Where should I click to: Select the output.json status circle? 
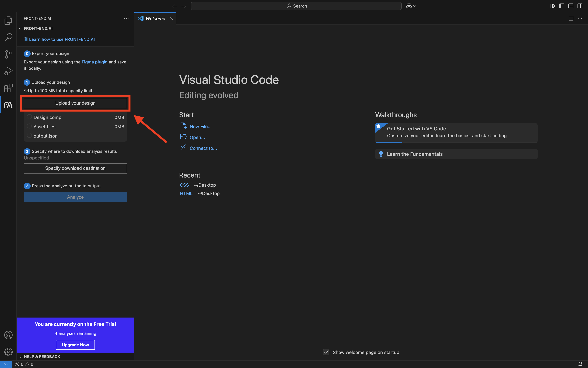pyautogui.click(x=29, y=135)
